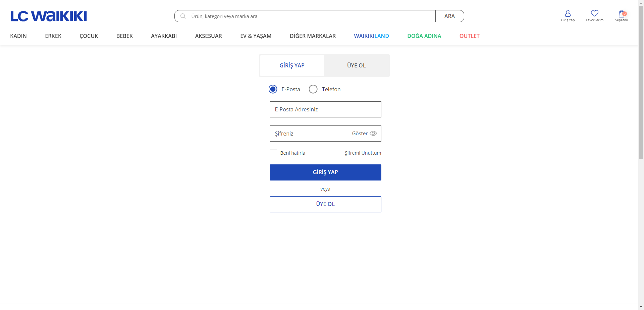The width and height of the screenshot is (644, 310).
Task: Click the ARA search button
Action: tap(449, 16)
